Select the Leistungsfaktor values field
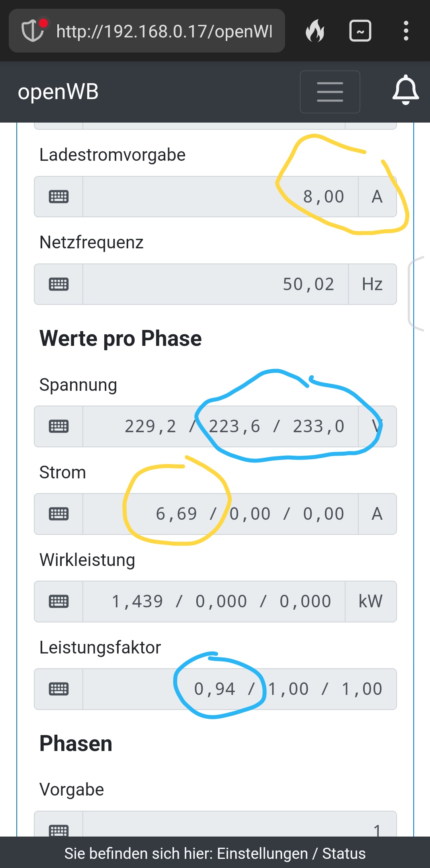430x868 pixels. coord(239,689)
